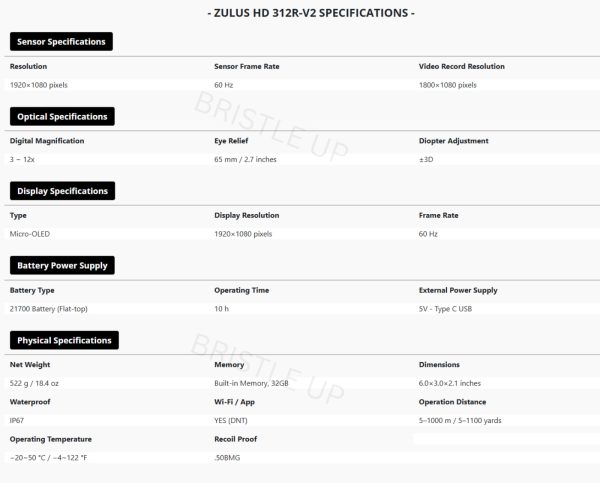Click the IP67 waterproof rating value
This screenshot has width=600, height=483.
pos(18,421)
